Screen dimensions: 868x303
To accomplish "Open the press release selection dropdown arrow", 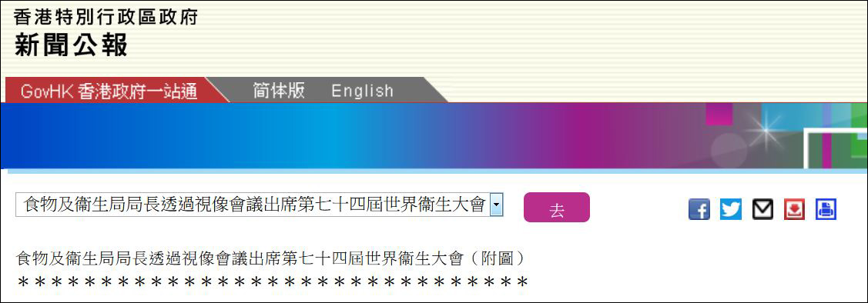I will pyautogui.click(x=497, y=205).
